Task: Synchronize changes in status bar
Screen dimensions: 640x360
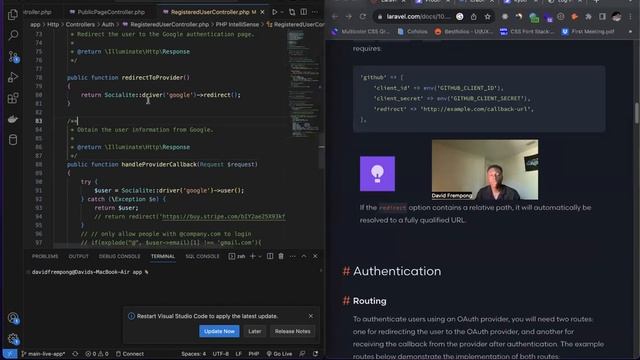Action: tap(75, 354)
